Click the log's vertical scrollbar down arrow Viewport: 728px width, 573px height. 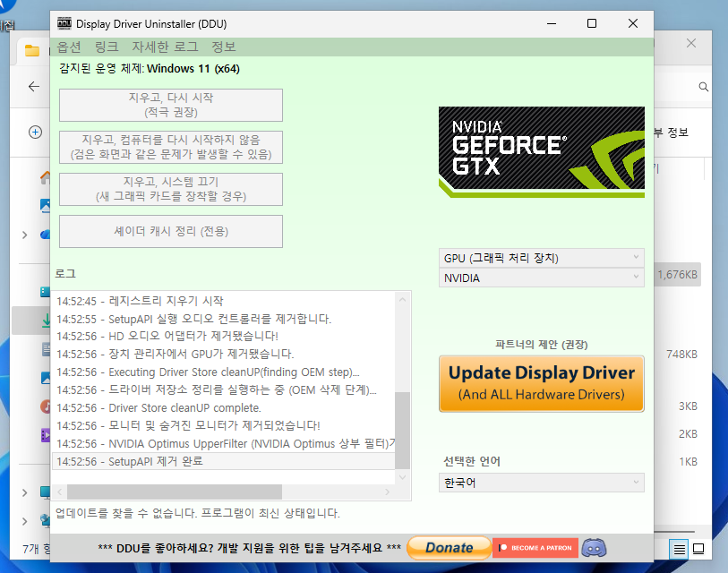(402, 477)
